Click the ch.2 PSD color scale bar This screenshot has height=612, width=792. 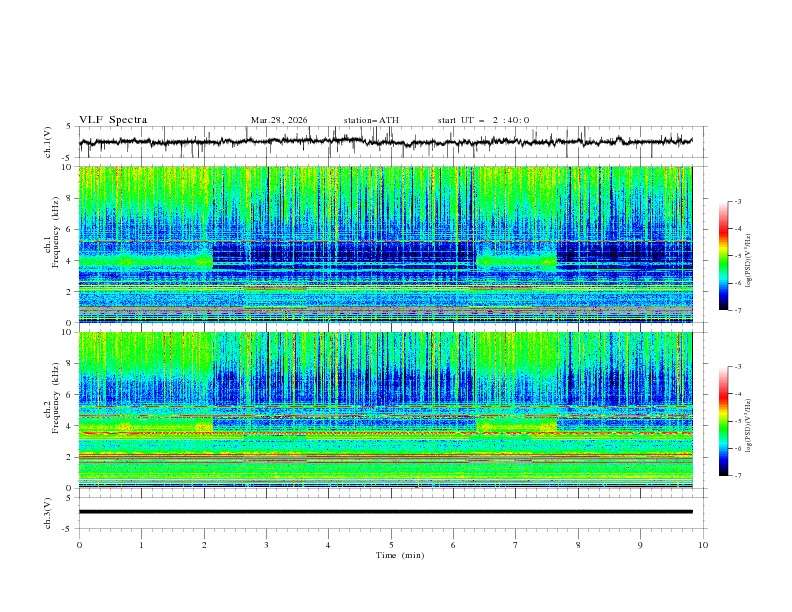click(723, 421)
